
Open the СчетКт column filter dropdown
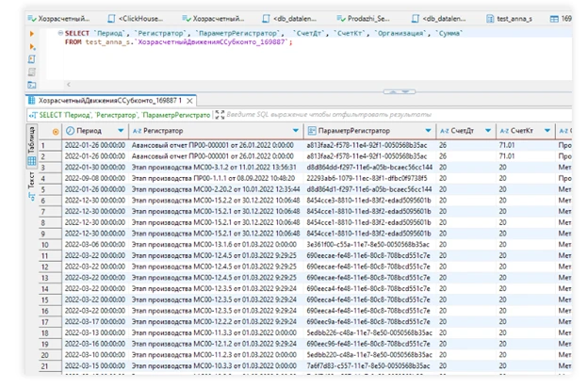click(546, 131)
